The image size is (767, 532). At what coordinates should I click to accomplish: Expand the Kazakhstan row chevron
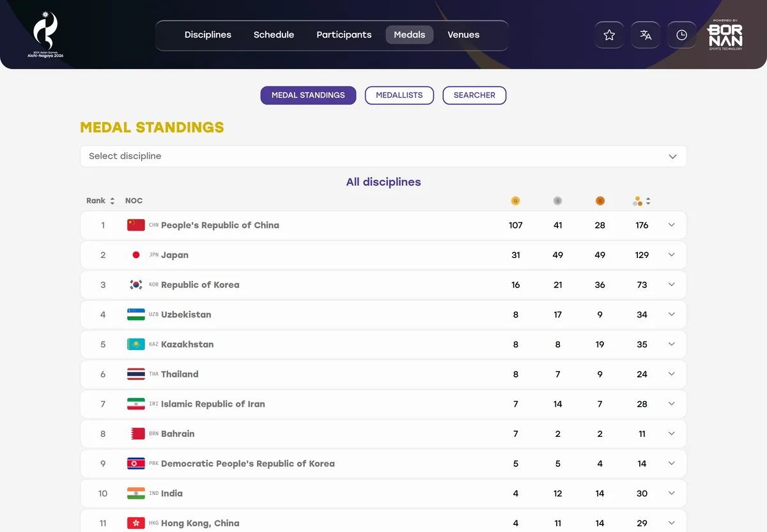[672, 344]
